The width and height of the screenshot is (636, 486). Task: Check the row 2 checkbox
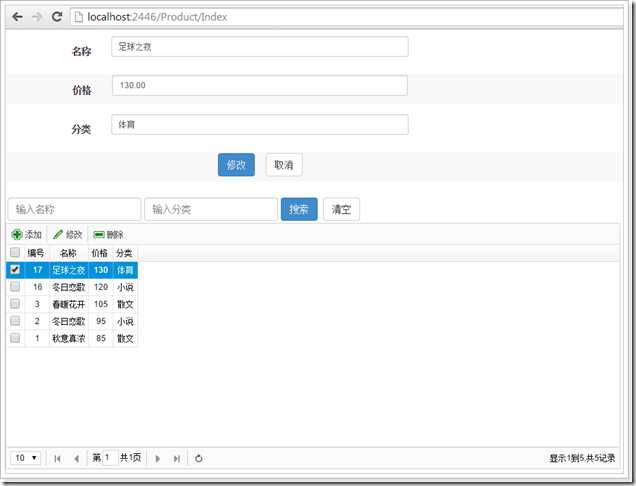(x=15, y=320)
